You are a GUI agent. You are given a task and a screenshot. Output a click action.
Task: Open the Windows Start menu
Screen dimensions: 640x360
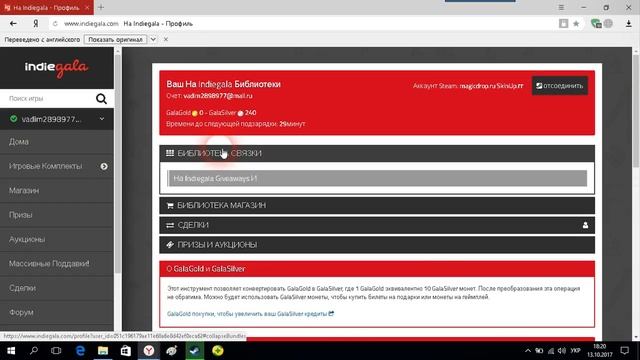tap(11, 351)
